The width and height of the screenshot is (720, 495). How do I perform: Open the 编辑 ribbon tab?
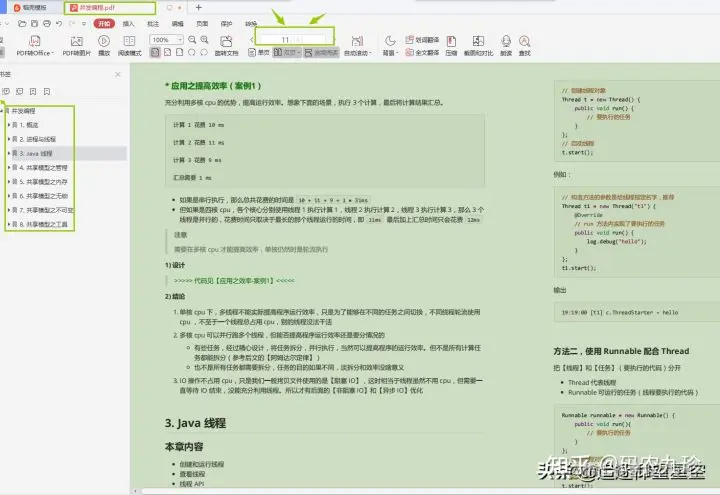pyautogui.click(x=178, y=23)
